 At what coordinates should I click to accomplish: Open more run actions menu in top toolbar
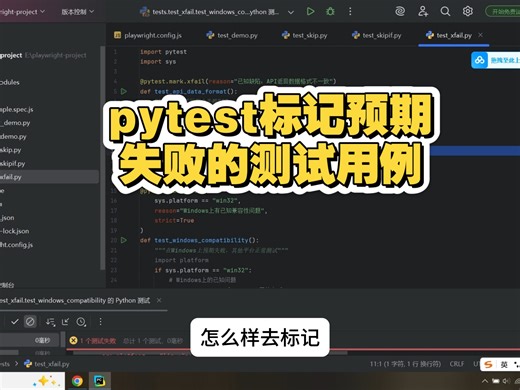point(350,12)
